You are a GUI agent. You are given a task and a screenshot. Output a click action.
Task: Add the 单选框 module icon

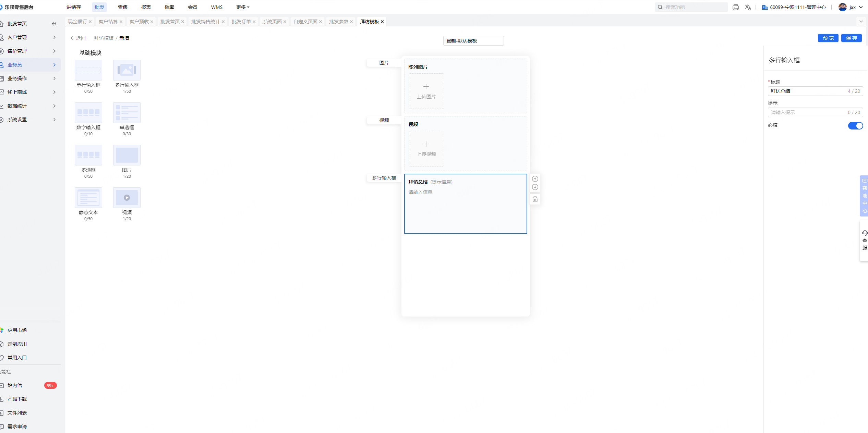(126, 113)
